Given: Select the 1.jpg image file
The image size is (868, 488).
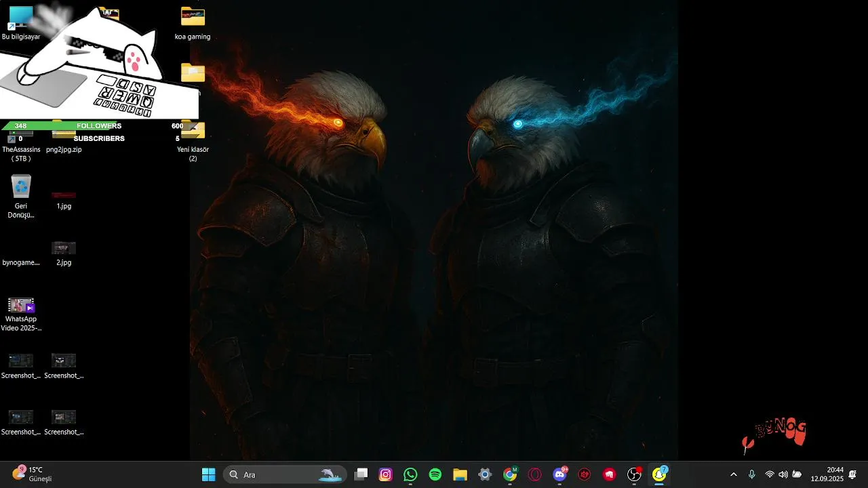Looking at the screenshot, I should tap(64, 199).
